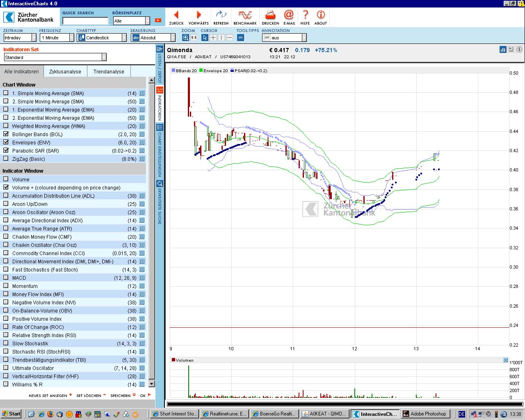Viewport: 525px width, 420px height.
Task: Click Neues Set Anlegen link
Action: tap(48, 396)
